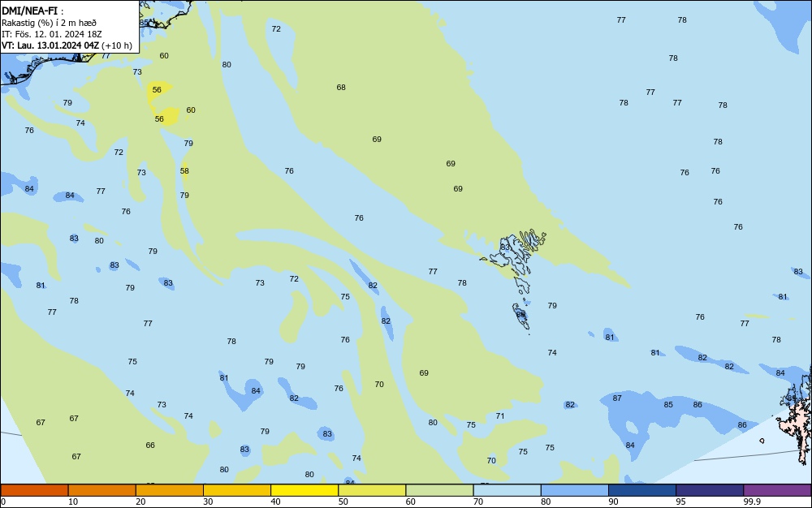Screen dimensions: 812x508
Task: Click the 95–99.9 dark indigo legend swatch
Action: pos(710,490)
